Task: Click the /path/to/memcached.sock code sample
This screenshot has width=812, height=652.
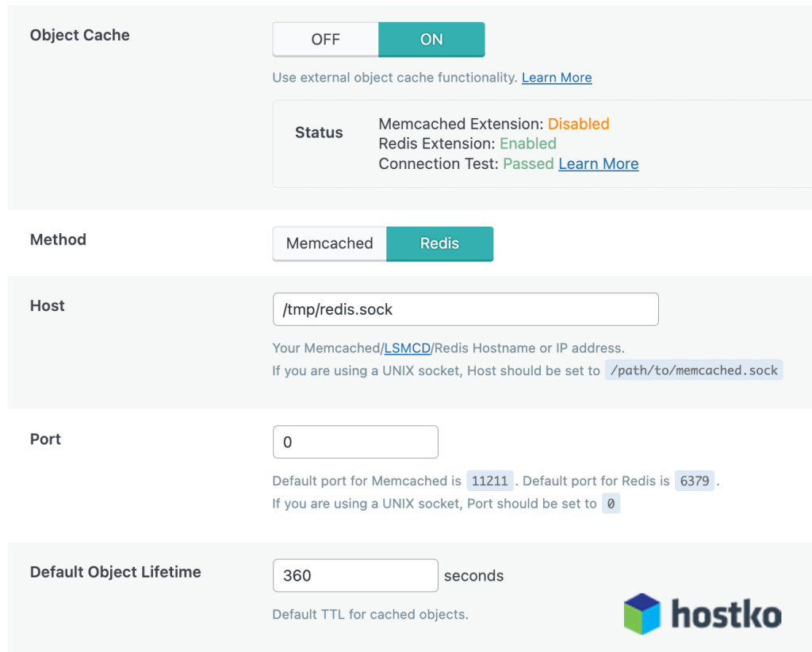Action: coord(694,370)
